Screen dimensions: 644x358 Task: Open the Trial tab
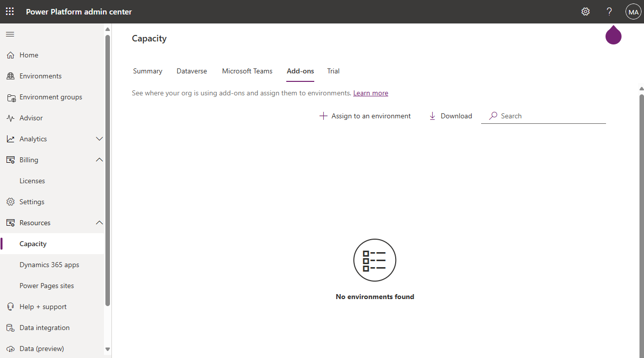pyautogui.click(x=333, y=71)
